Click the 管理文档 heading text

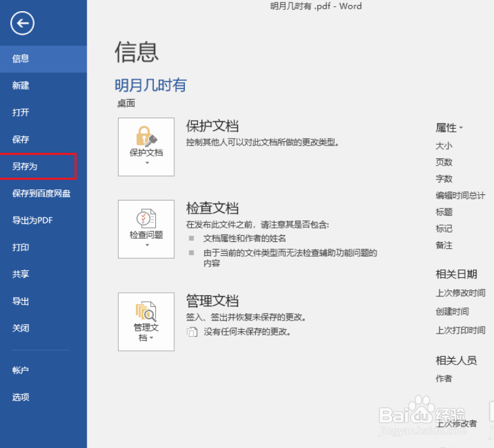[x=212, y=300]
